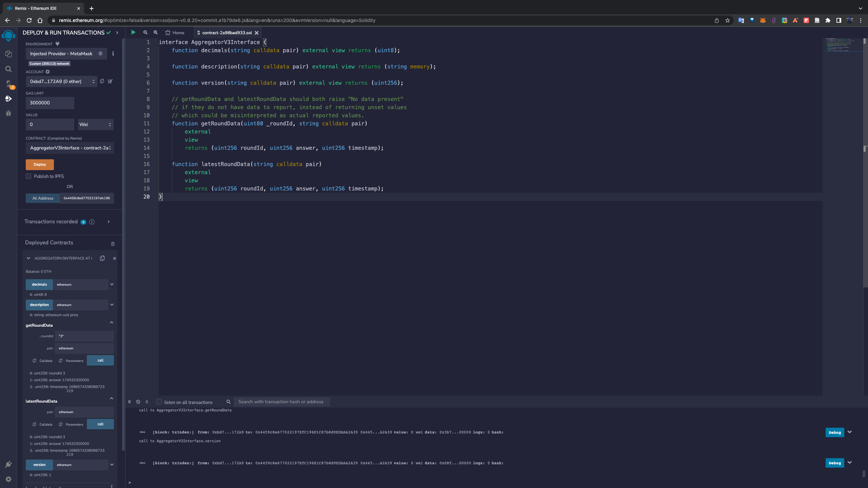Toggle listen on all transactions
The height and width of the screenshot is (488, 868).
pos(159,402)
